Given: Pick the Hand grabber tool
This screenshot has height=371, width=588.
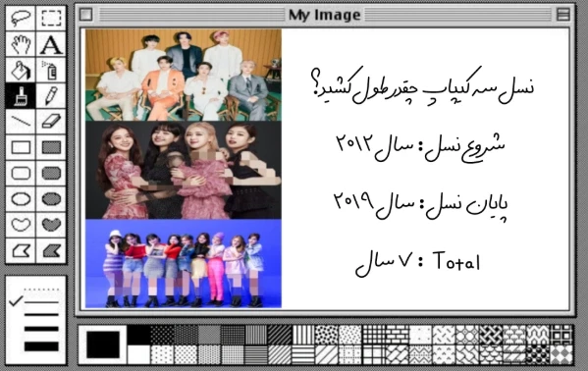Looking at the screenshot, I should pyautogui.click(x=21, y=44).
